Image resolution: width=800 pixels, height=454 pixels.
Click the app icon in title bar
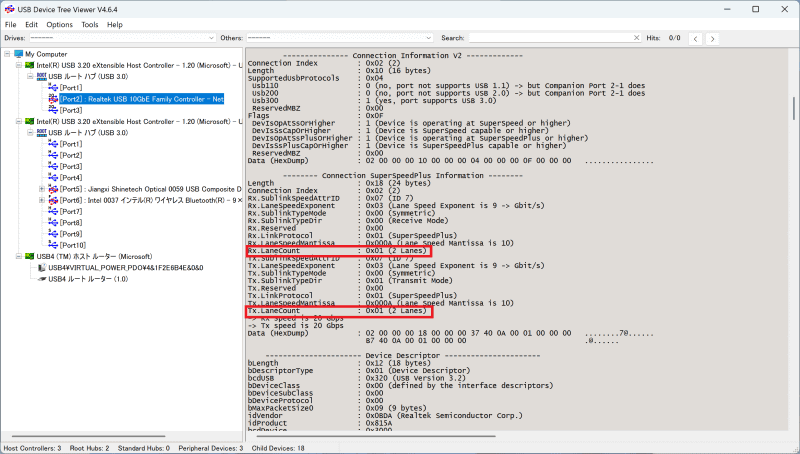[x=9, y=9]
